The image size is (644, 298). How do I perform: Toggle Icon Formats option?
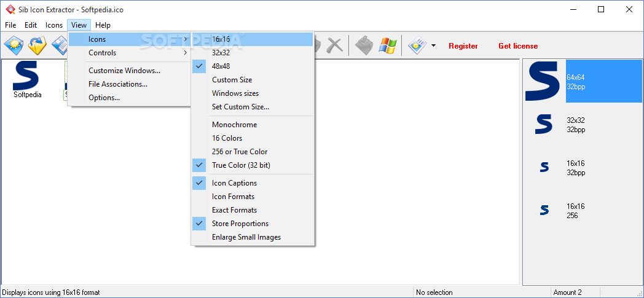[x=253, y=196]
